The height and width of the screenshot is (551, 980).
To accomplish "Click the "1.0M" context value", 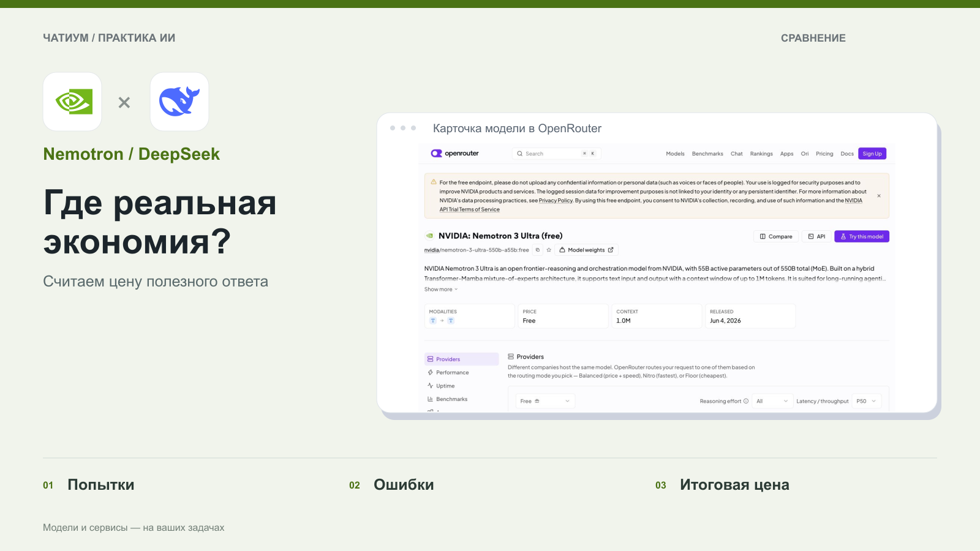I will click(624, 321).
